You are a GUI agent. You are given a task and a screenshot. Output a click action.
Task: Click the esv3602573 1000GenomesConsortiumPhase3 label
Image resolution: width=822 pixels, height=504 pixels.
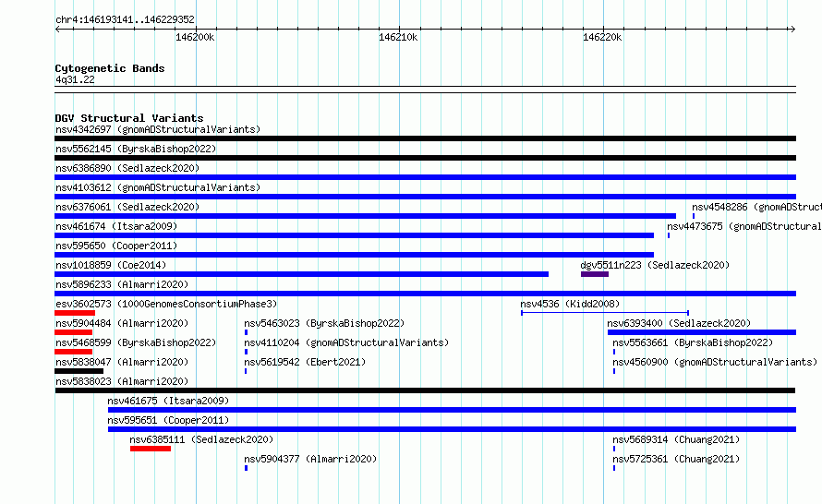pos(166,304)
